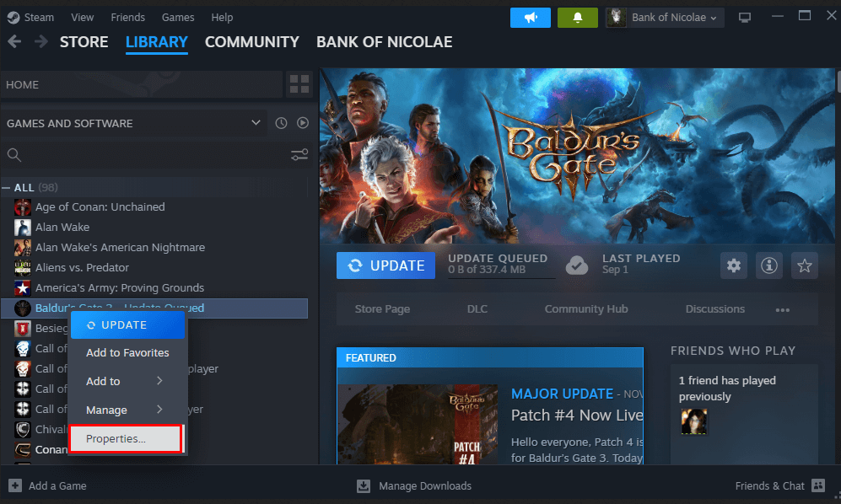Click friend avatar under Friends Who Play
The width and height of the screenshot is (841, 504).
694,421
